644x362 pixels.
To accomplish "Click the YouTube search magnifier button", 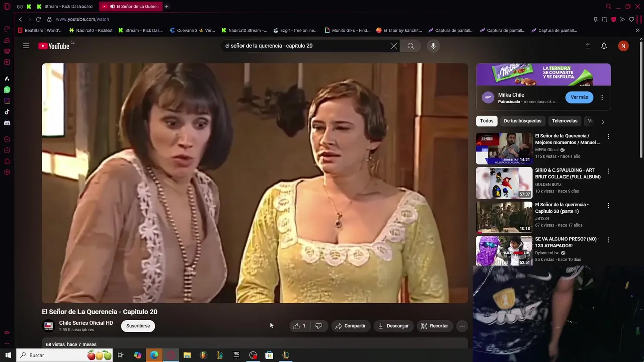I will pyautogui.click(x=411, y=46).
